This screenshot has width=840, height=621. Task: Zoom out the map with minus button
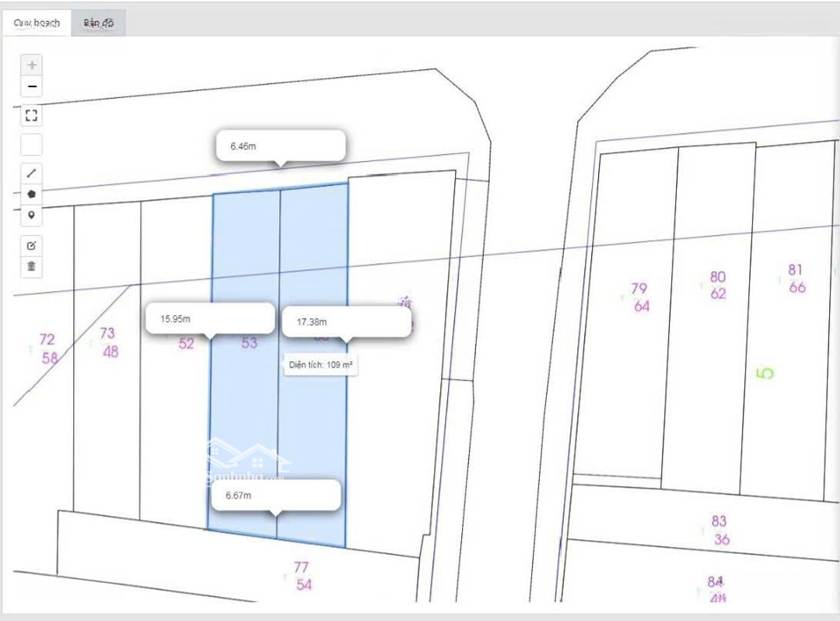31,86
